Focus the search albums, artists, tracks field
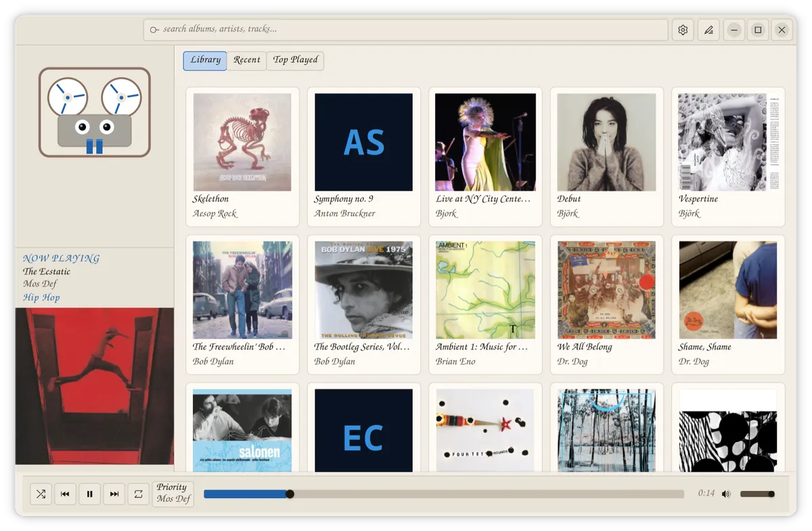 point(406,30)
